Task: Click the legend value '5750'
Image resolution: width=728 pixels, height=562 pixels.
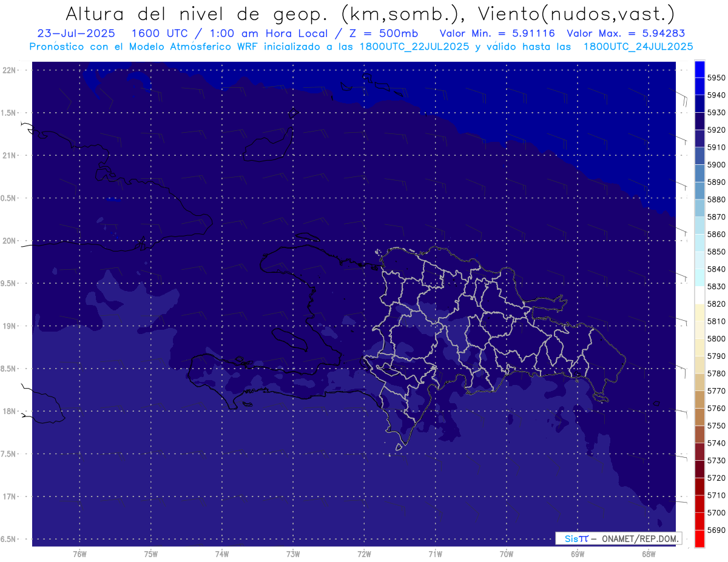Action: (716, 426)
